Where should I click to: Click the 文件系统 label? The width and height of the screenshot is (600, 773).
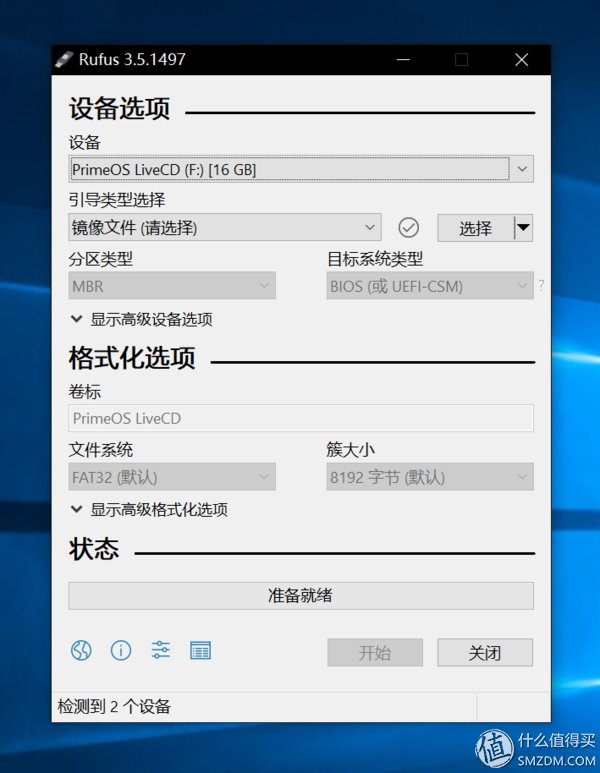click(101, 449)
